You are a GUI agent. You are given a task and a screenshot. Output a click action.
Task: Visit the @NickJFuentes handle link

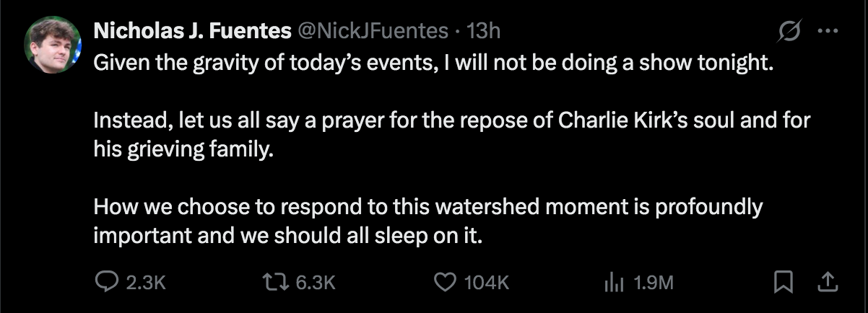pyautogui.click(x=373, y=31)
